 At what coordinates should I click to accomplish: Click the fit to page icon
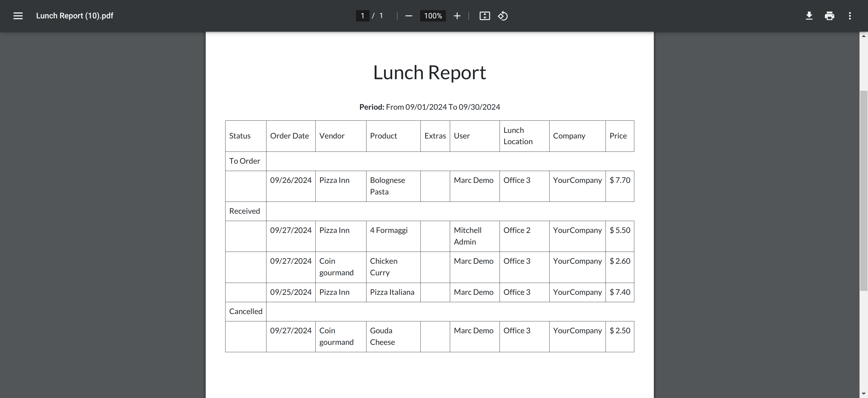click(x=485, y=16)
